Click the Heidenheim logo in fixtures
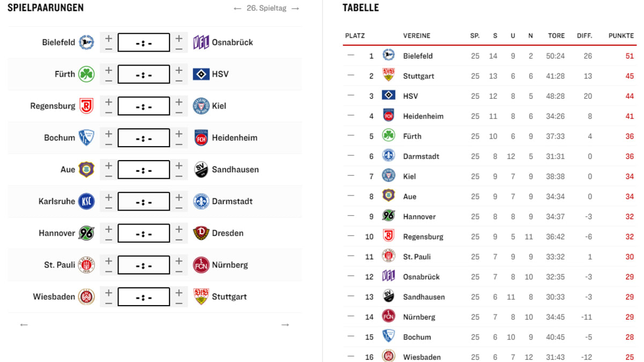Viewport: 644px width, 362px height. coord(201,137)
